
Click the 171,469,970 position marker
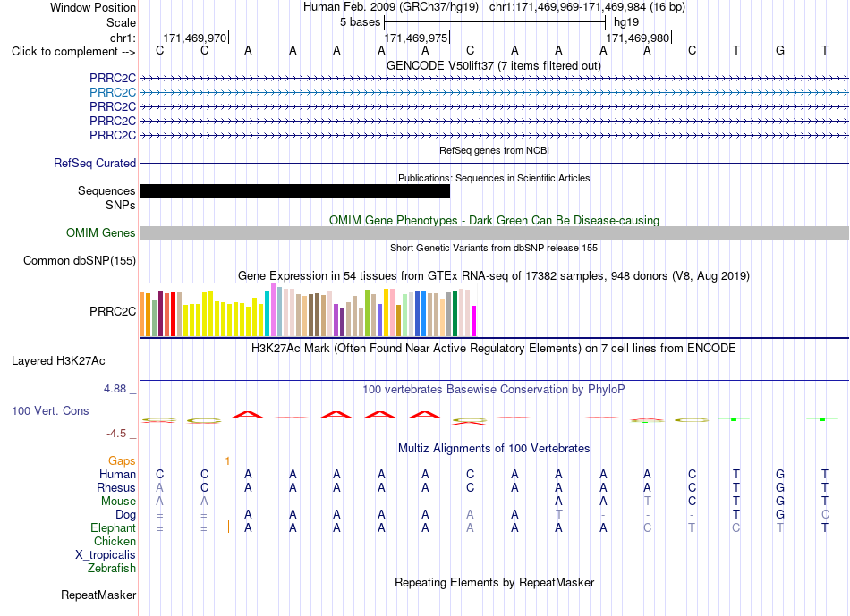[x=195, y=38]
